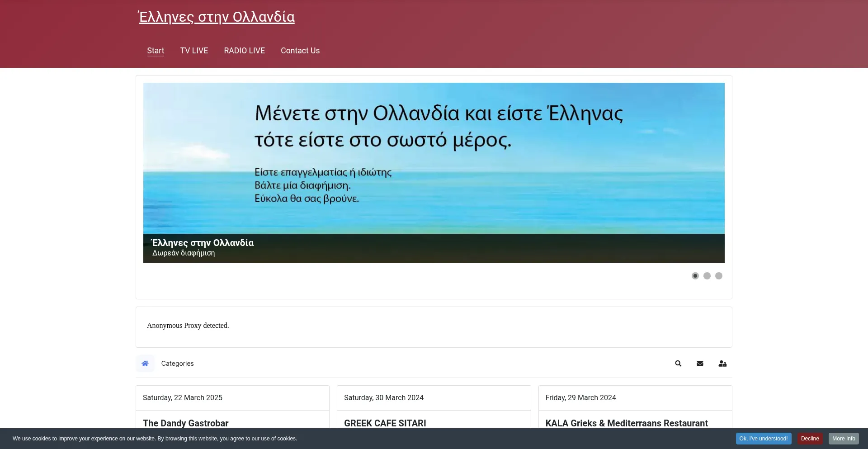The image size is (868, 449).
Task: Open KALA Grieks & Mediterraans Restaurant listing
Action: click(x=627, y=423)
